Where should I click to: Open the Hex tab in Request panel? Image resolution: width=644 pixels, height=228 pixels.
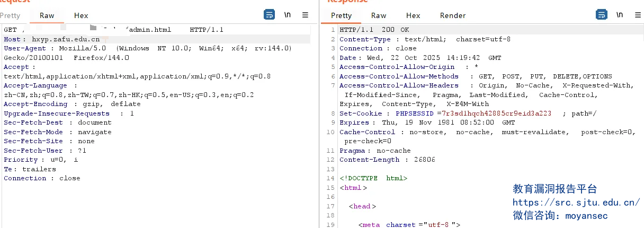point(81,16)
